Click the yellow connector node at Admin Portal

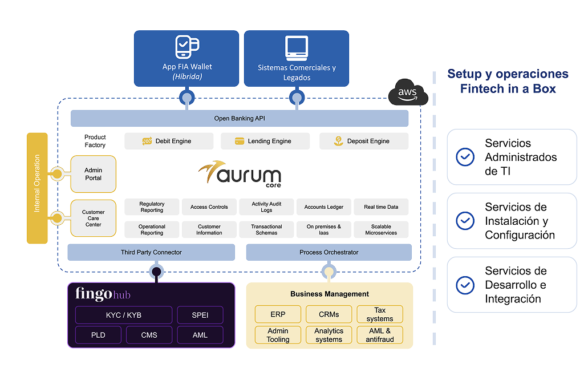57,174
